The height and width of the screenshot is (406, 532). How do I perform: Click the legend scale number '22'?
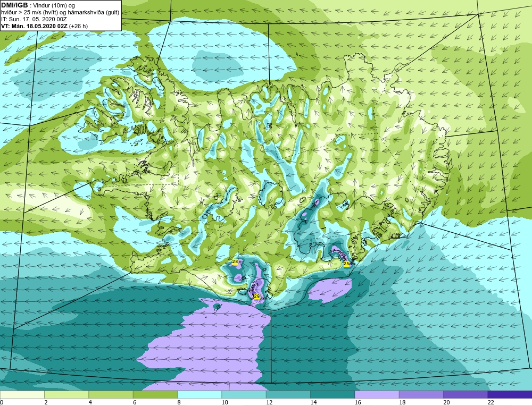pos(491,402)
